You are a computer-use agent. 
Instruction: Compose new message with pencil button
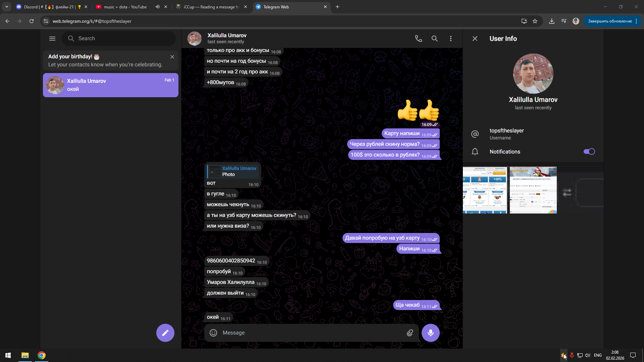[x=165, y=333]
